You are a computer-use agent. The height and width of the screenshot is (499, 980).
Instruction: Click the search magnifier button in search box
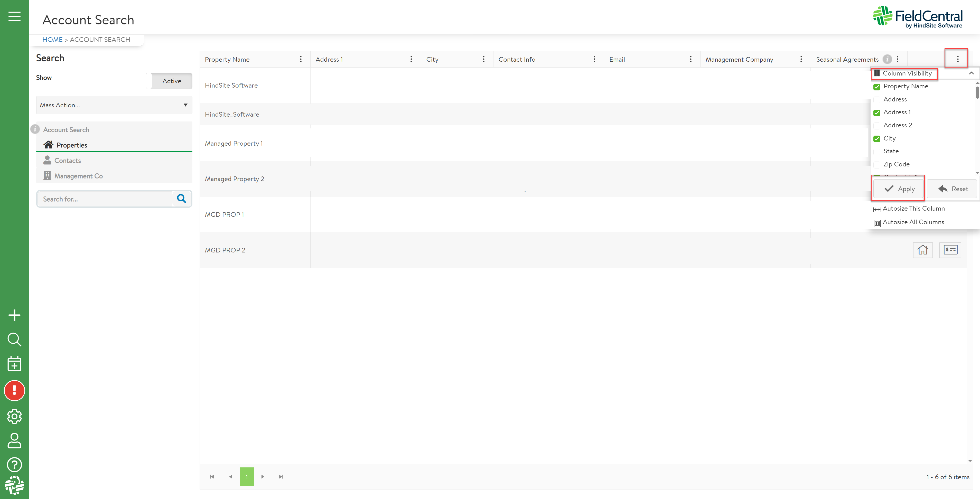[x=181, y=199]
